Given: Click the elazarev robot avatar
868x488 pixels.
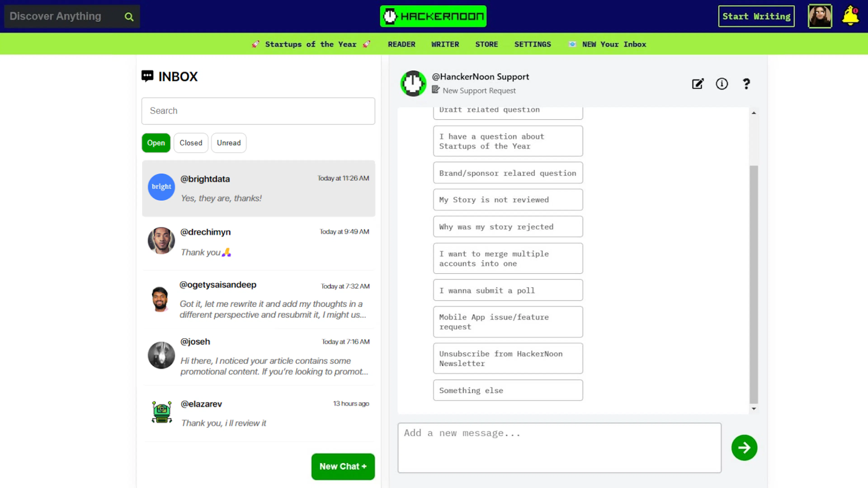Looking at the screenshot, I should (x=162, y=412).
